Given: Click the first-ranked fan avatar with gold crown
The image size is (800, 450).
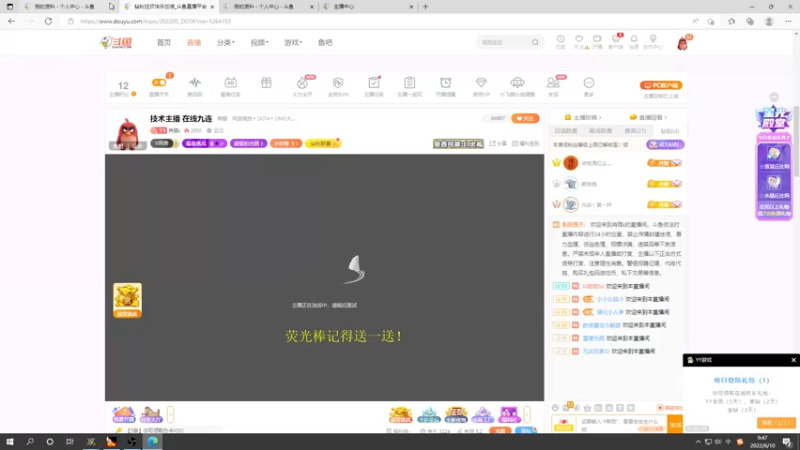Looking at the screenshot, I should coord(570,163).
